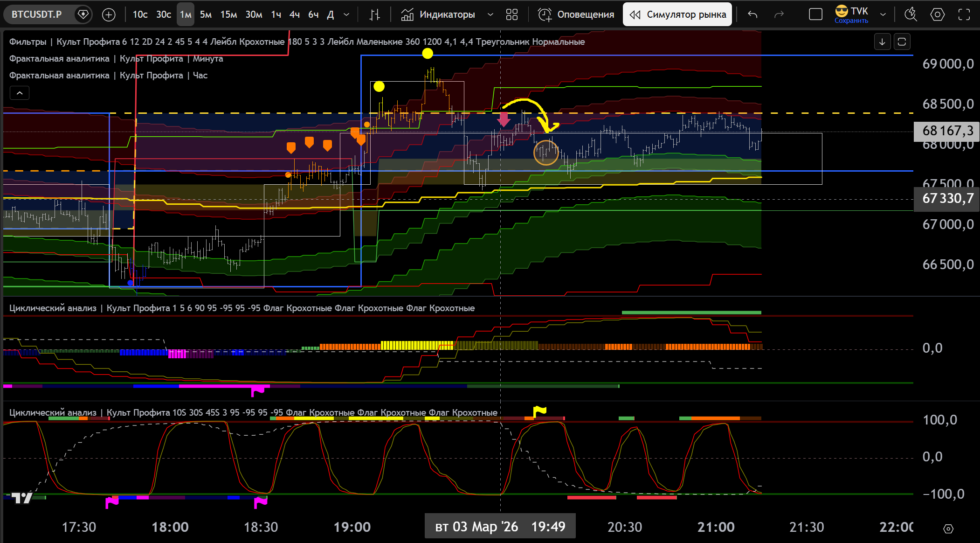Click the add symbol plus icon
980x543 pixels.
(109, 14)
